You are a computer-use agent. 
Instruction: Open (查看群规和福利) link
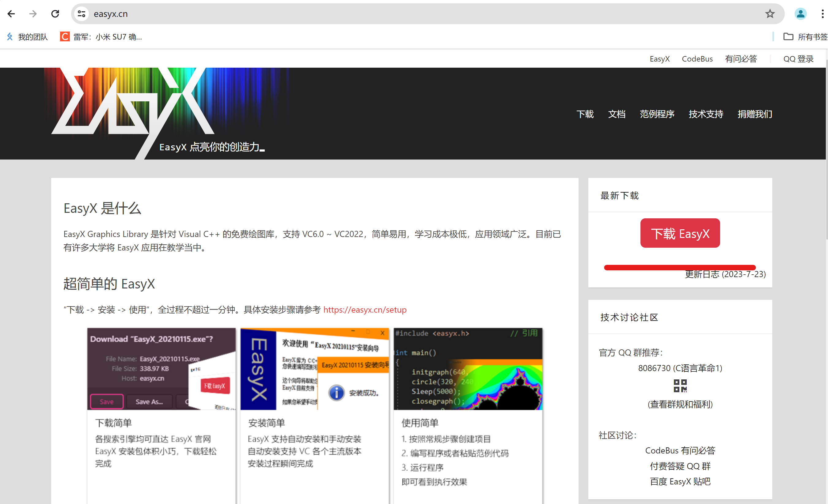click(680, 404)
